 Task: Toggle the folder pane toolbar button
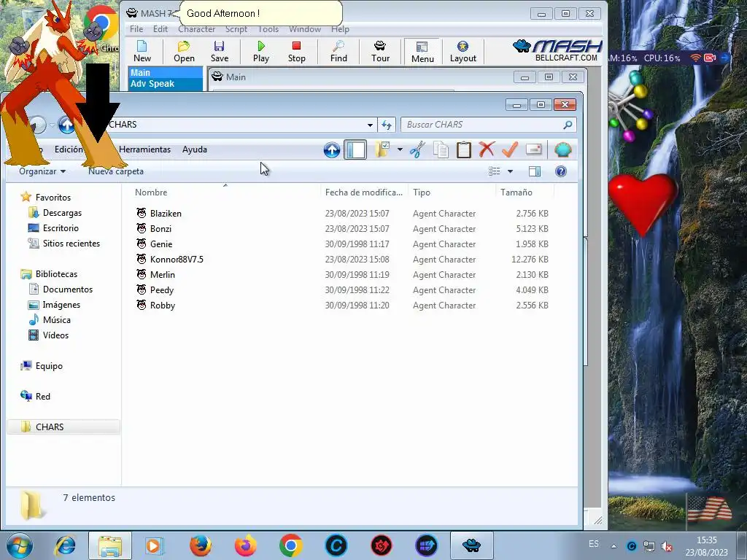coord(355,150)
